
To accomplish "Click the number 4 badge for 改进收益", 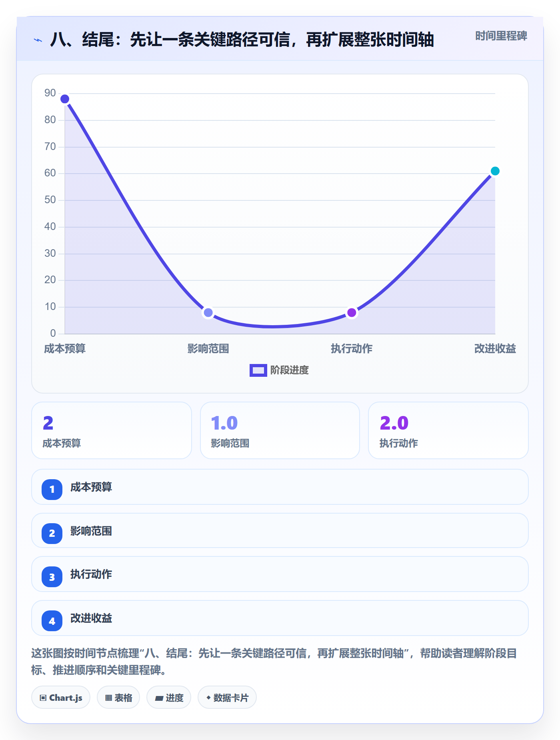I will 52,621.
